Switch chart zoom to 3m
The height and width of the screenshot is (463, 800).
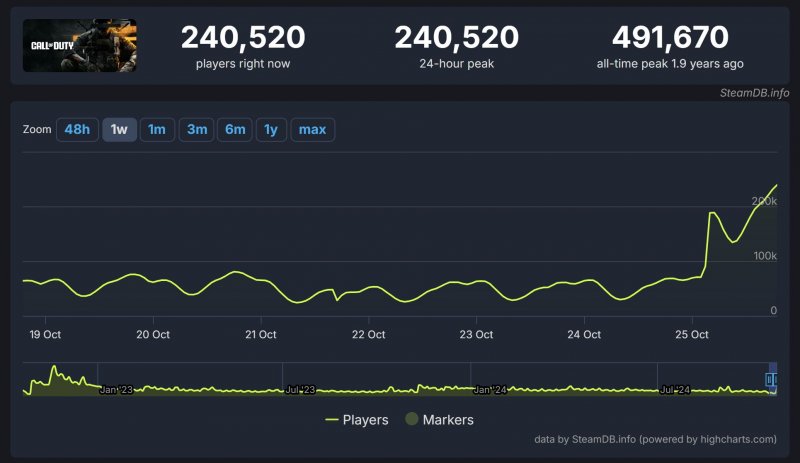click(196, 130)
